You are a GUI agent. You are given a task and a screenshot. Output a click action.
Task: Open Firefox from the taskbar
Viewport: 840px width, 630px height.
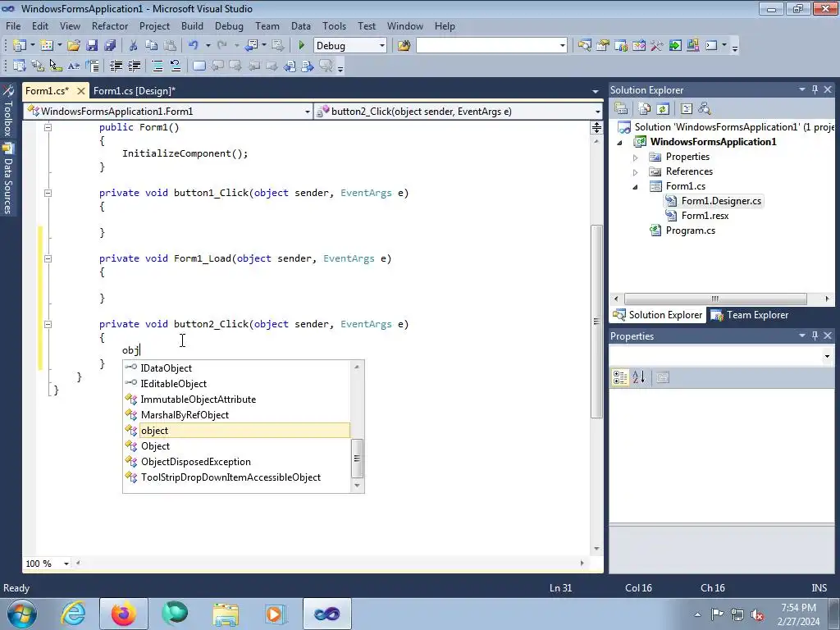[x=123, y=614]
